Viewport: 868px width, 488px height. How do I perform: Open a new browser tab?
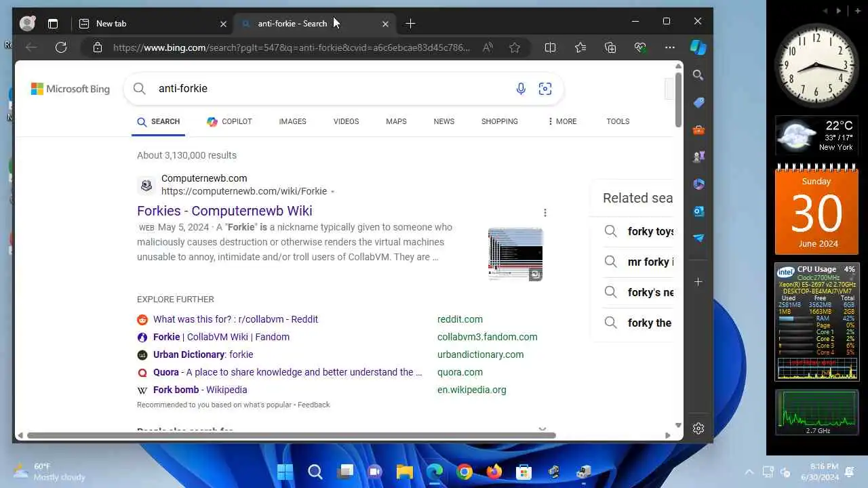410,24
